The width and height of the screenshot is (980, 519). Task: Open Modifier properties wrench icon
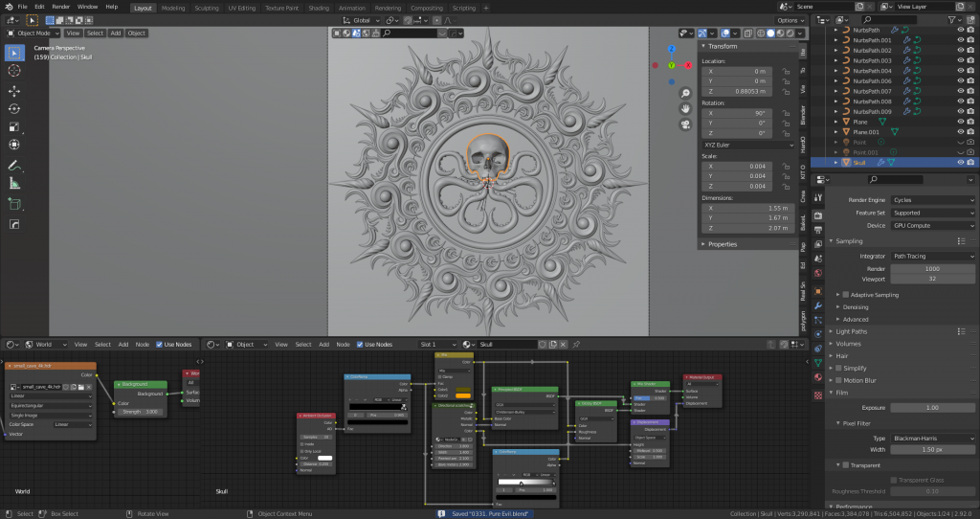pos(818,305)
